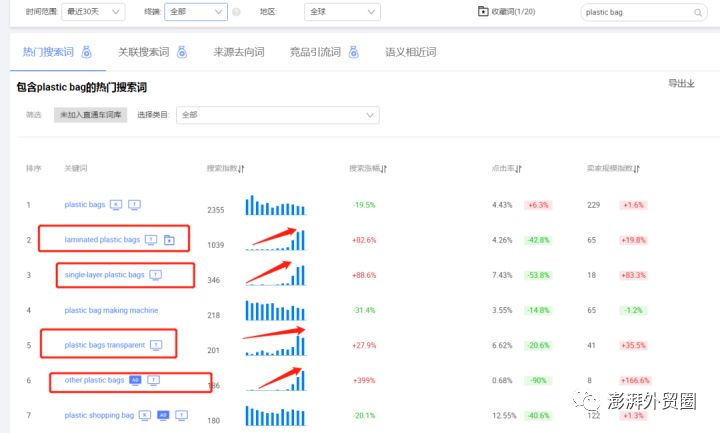Open the 终端 dropdown showing 全部
720x433 pixels.
click(196, 12)
